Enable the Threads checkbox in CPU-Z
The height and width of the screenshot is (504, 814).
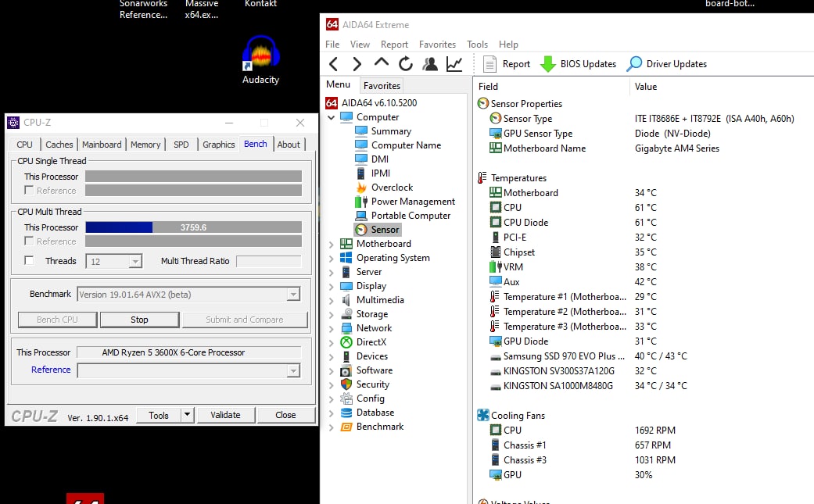point(30,261)
